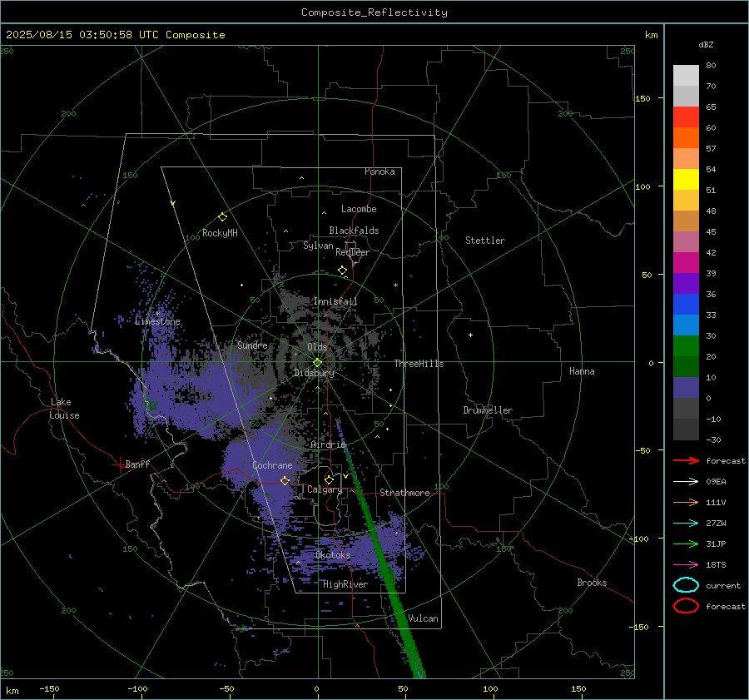
Task: Select the cyan 27ZW arrow icon
Action: (686, 524)
